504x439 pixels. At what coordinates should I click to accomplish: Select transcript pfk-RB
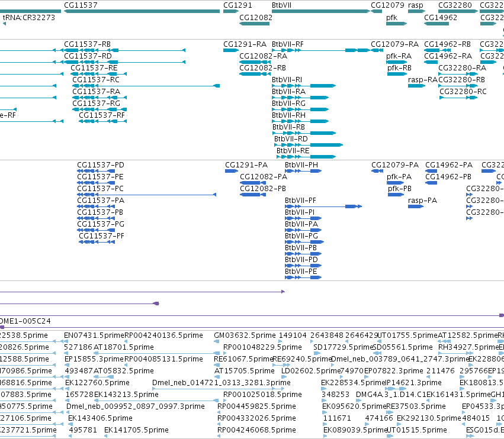click(x=400, y=68)
